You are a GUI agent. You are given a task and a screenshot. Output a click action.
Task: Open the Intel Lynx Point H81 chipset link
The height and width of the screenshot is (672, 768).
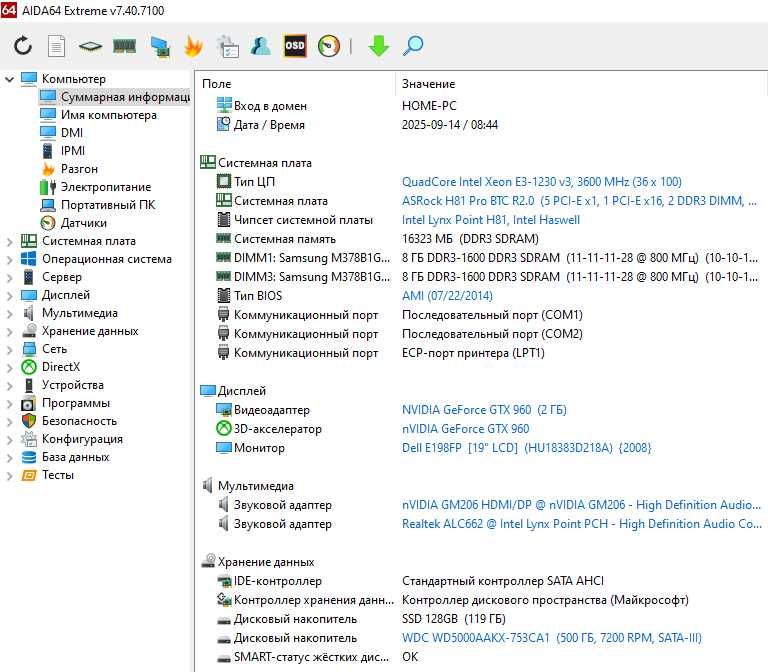click(491, 220)
